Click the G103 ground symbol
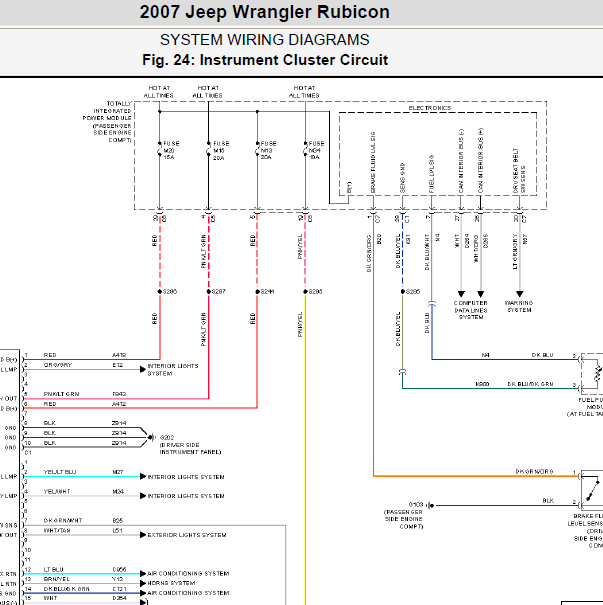Screen dimensions: 603x605 [431, 505]
